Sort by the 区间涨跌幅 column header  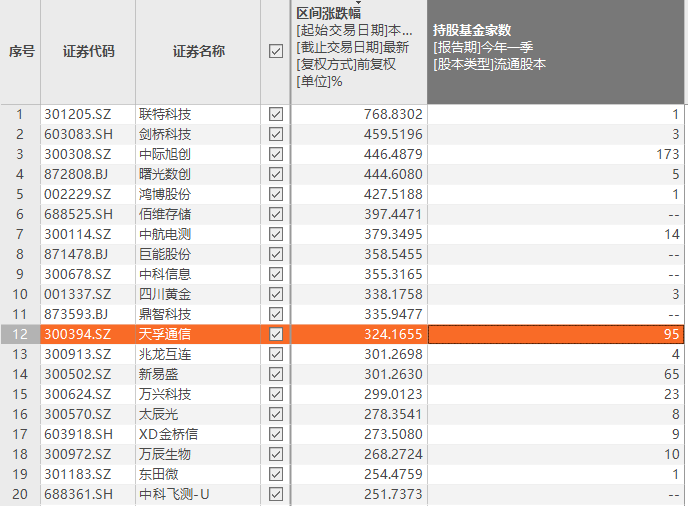point(359,52)
